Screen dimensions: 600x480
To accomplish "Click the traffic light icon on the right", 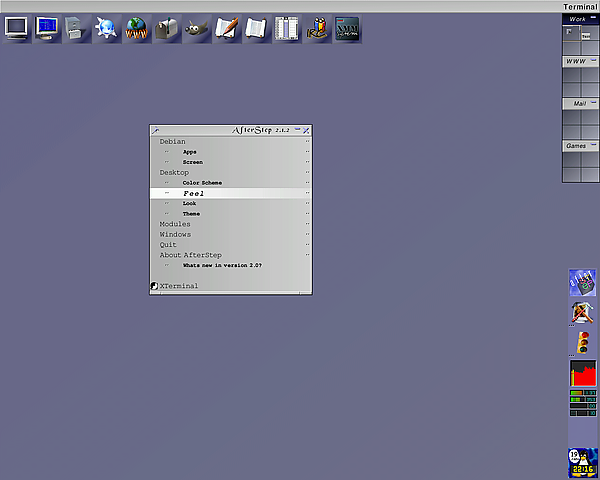I will click(582, 343).
